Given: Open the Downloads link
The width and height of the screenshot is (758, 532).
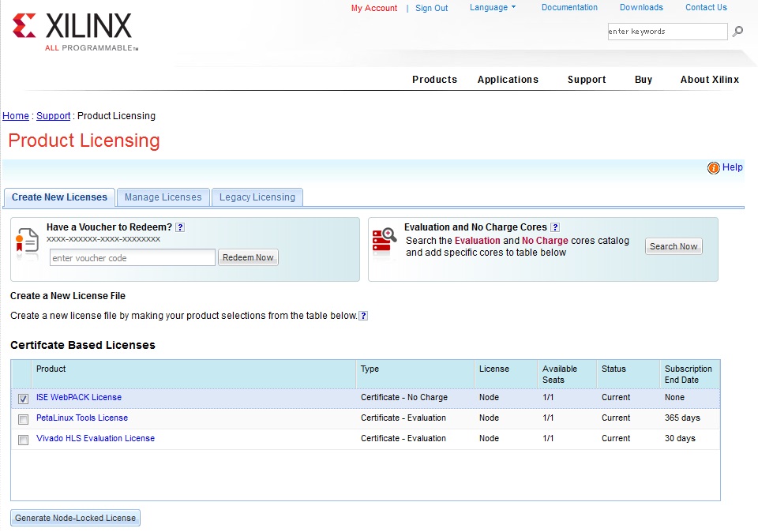Looking at the screenshot, I should coord(641,7).
